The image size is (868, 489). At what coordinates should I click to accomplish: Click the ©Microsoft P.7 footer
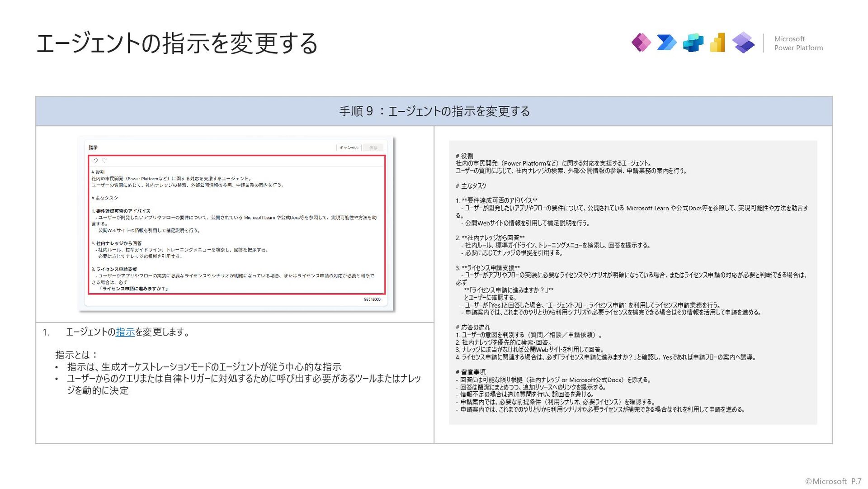(x=833, y=481)
